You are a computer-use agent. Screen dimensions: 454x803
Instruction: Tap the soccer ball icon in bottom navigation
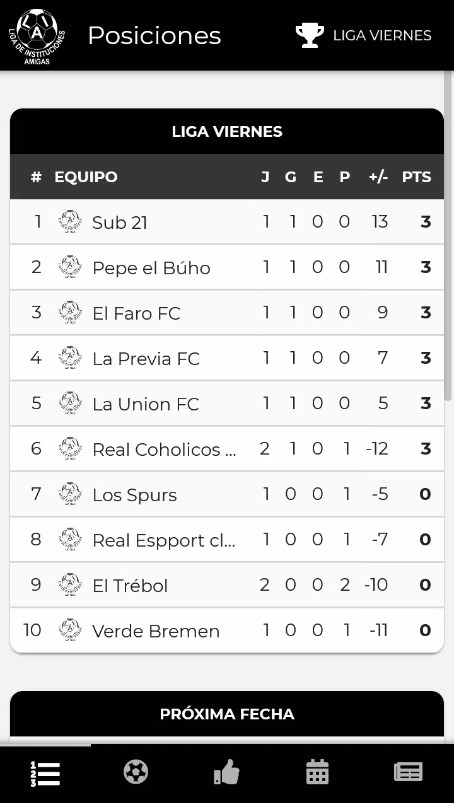136,772
